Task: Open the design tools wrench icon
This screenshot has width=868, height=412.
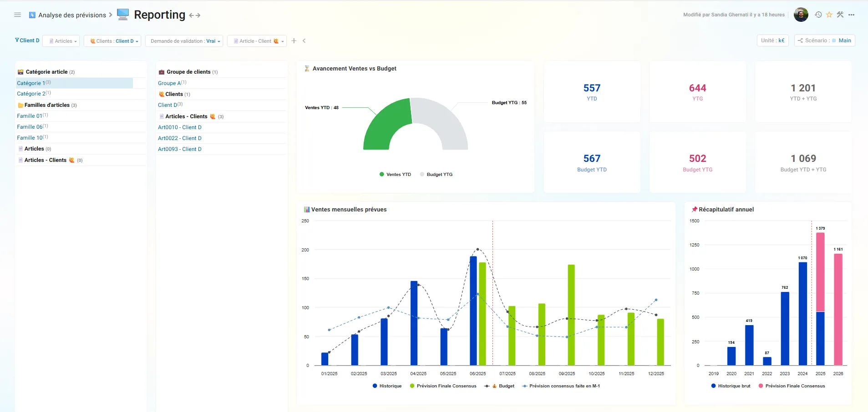Action: (x=840, y=15)
